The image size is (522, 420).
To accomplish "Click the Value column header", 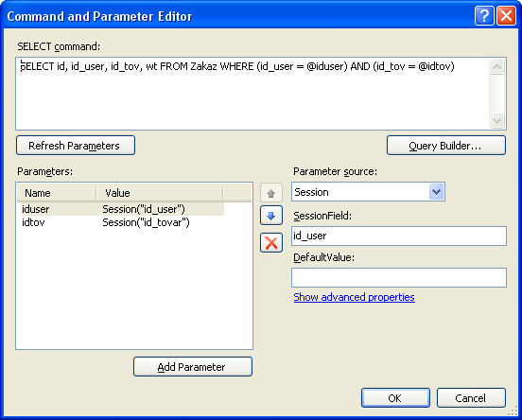I will click(x=160, y=193).
